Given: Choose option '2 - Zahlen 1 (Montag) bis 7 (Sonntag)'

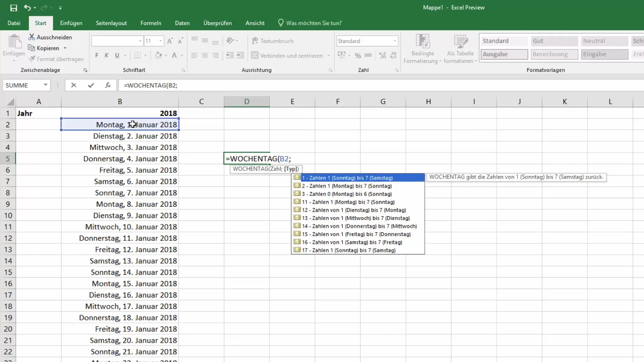Looking at the screenshot, I should [358, 186].
